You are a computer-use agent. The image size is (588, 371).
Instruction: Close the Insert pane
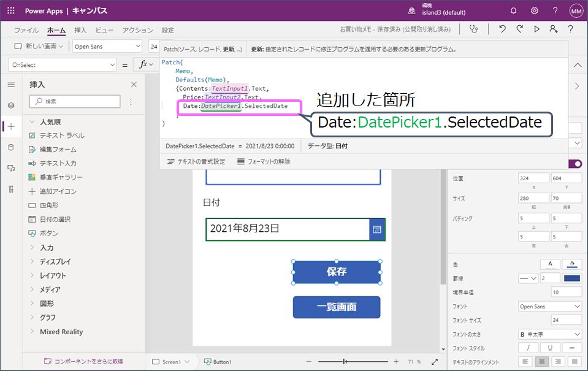click(x=134, y=85)
